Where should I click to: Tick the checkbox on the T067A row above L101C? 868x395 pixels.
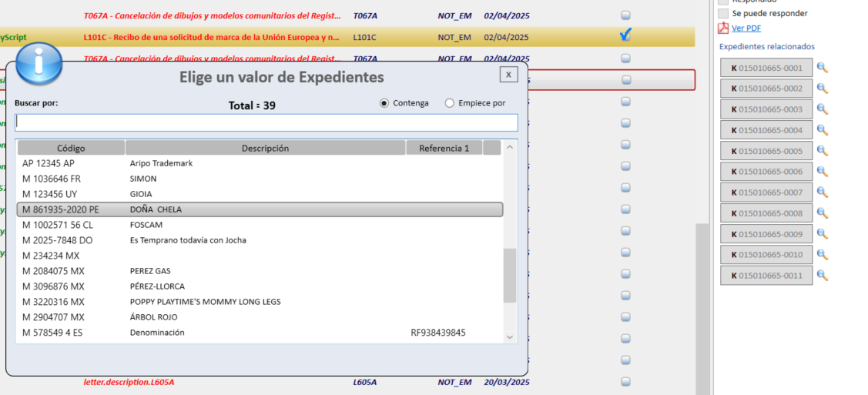(x=625, y=15)
